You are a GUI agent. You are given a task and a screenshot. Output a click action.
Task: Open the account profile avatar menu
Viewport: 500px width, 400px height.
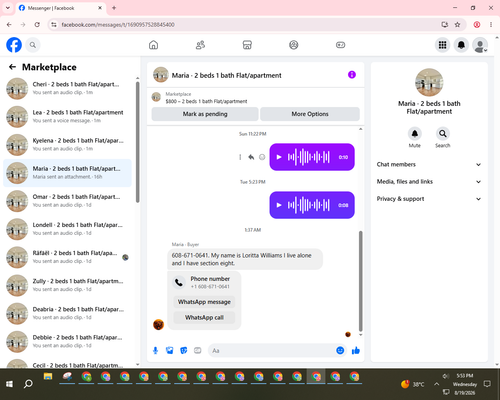click(480, 45)
